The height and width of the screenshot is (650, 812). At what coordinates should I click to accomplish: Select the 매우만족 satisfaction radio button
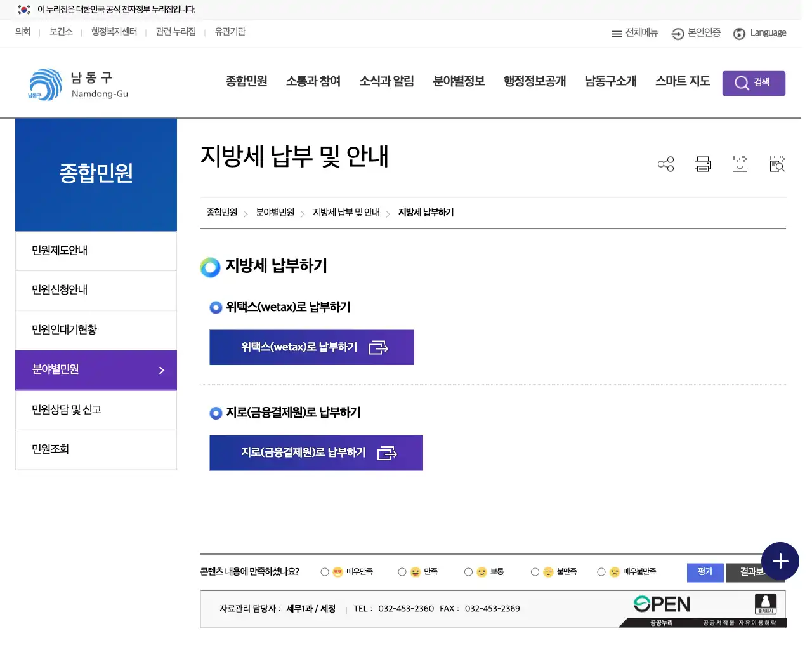[324, 571]
